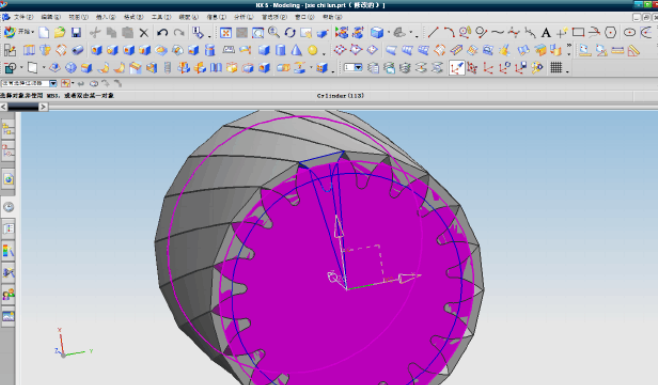Open the 插入 (Insert) menu
658x385 pixels.
tap(105, 17)
